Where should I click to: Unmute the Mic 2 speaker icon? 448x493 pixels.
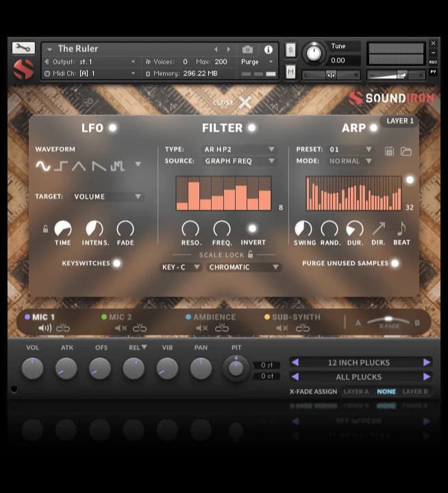tap(121, 329)
